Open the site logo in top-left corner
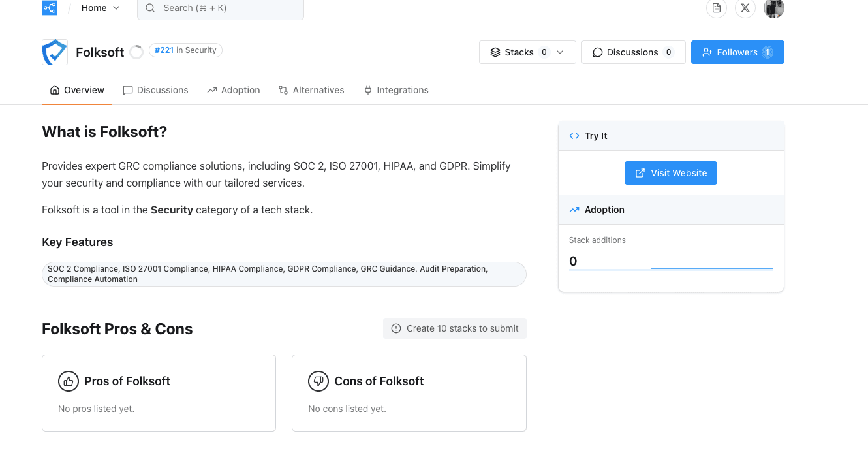 coord(50,8)
